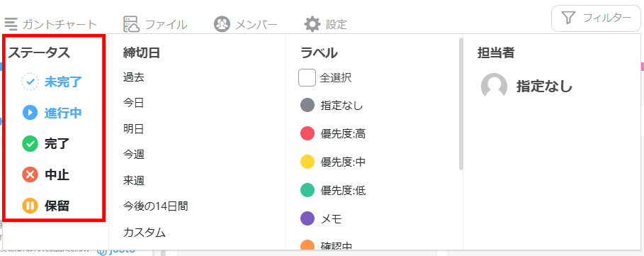
Task: Filter deadline by 今日
Action: click(x=133, y=103)
